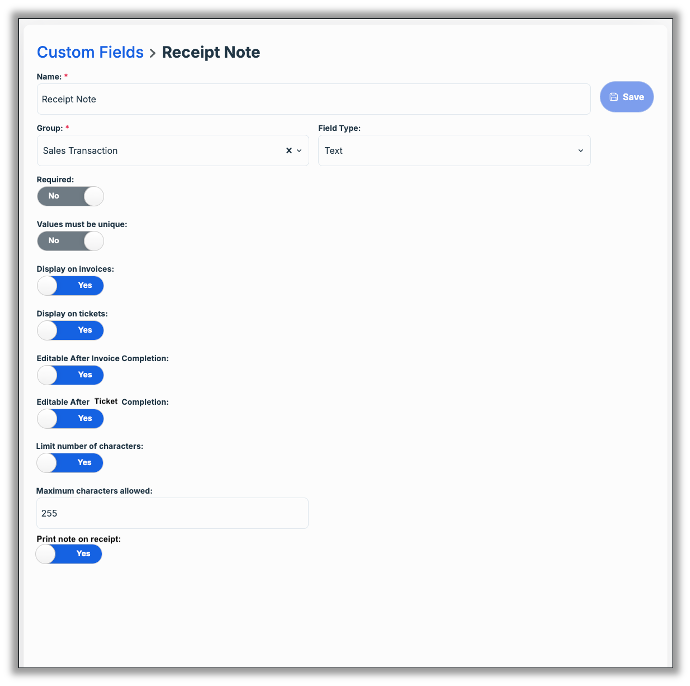The width and height of the screenshot is (690, 686).
Task: Go back to Custom Fields breadcrumb
Action: (90, 53)
